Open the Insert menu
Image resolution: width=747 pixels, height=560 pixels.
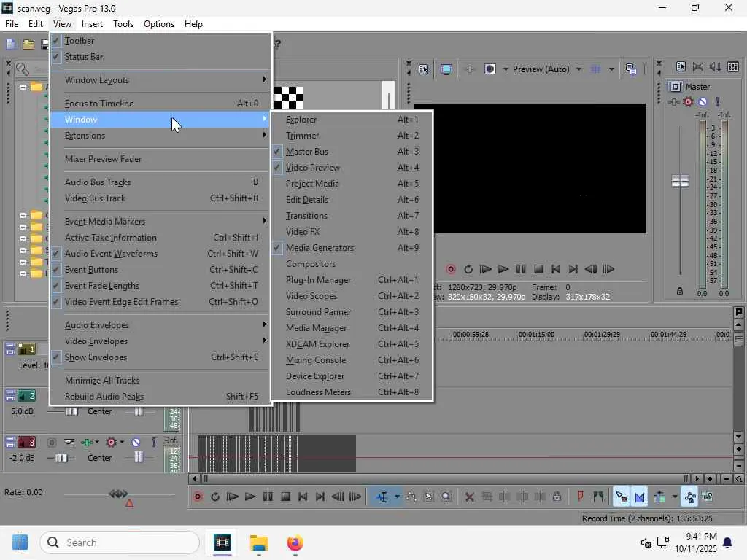[92, 24]
